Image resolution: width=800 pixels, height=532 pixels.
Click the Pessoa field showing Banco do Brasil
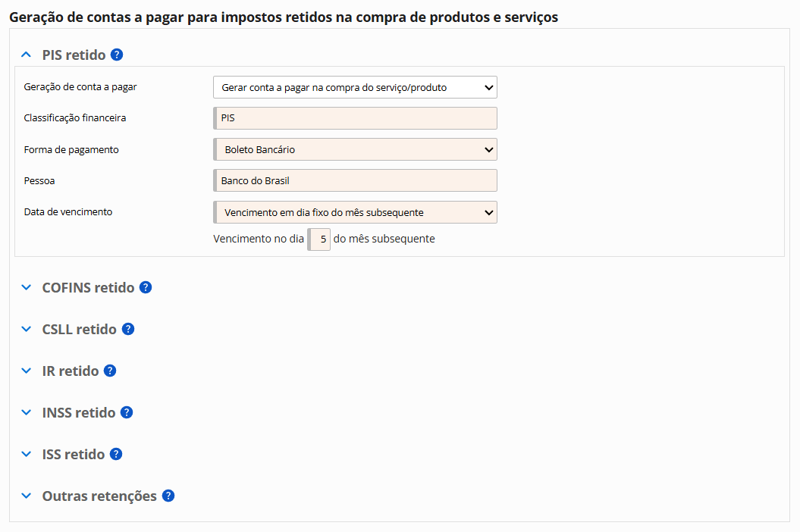[x=355, y=180]
